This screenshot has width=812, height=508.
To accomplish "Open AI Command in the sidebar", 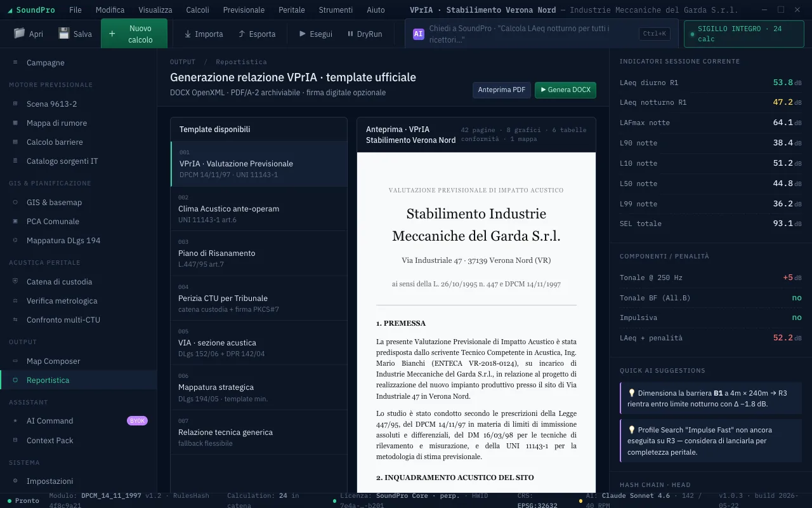I will [x=78, y=421].
